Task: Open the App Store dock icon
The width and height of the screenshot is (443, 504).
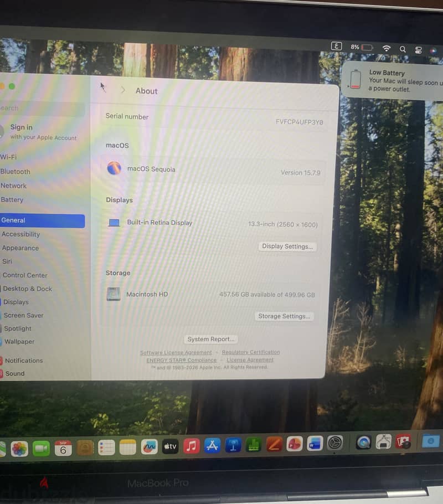Action: 213,446
